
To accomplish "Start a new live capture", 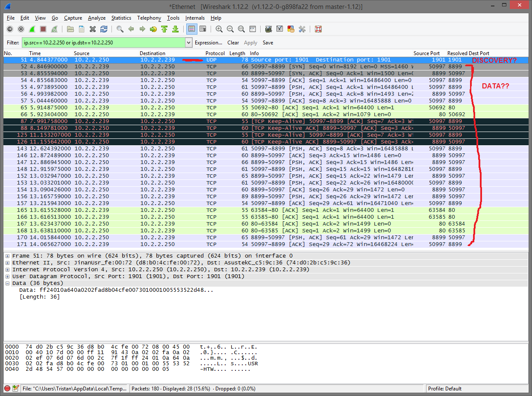I will click(32, 29).
